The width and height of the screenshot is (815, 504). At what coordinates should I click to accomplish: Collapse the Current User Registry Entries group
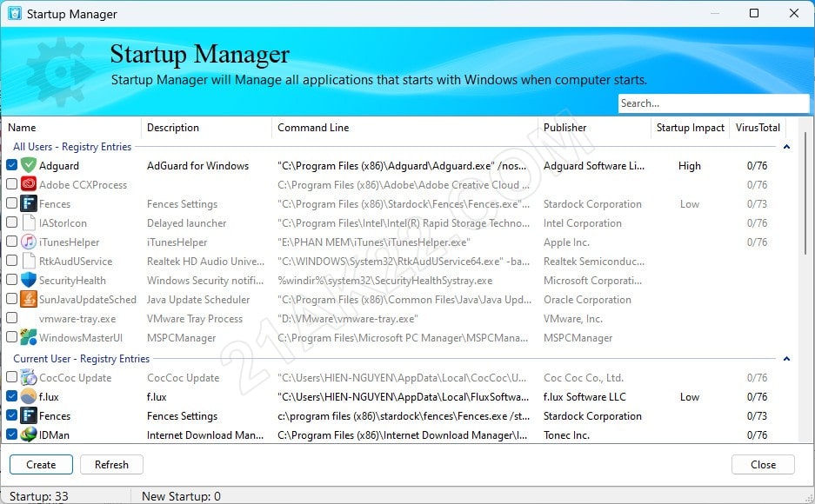click(x=786, y=359)
